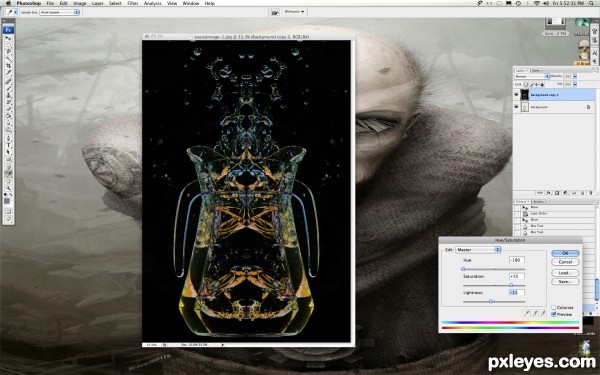The height and width of the screenshot is (375, 600).
Task: Toggle lock transparent pixels
Action: (x=526, y=85)
